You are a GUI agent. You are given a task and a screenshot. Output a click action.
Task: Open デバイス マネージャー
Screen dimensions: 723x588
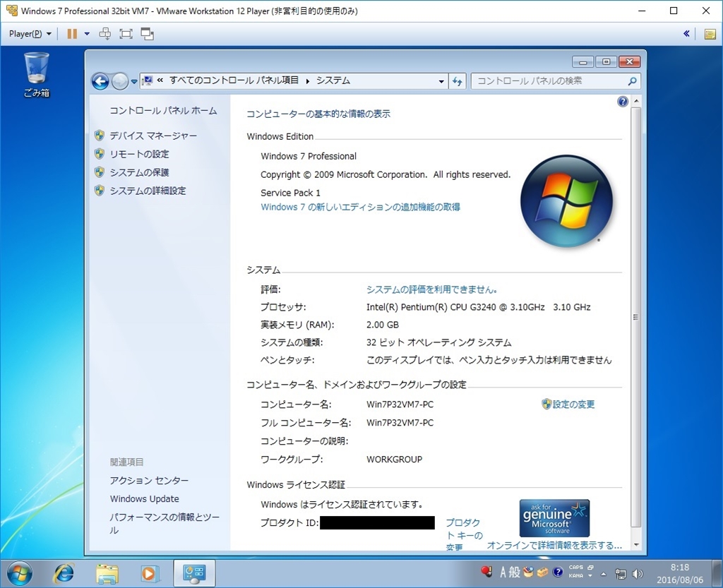click(x=153, y=136)
